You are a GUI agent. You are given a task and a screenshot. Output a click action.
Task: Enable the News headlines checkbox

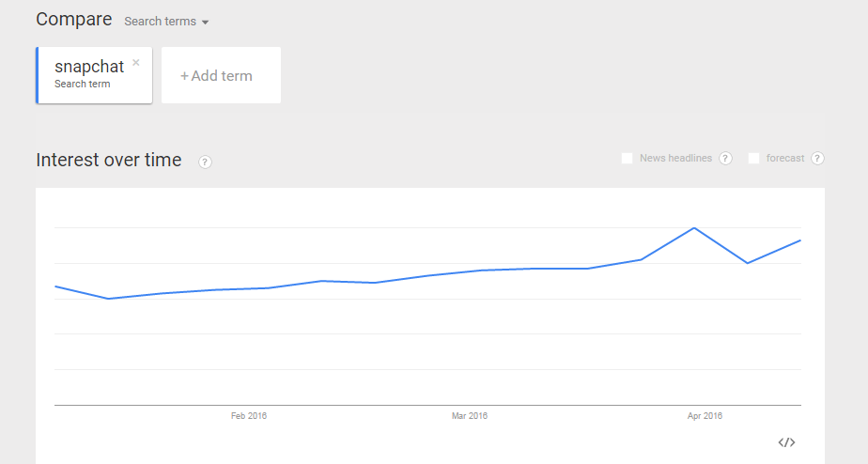627,159
